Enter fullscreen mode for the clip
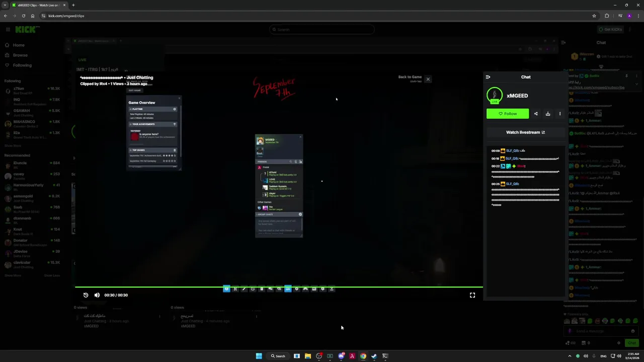Image resolution: width=644 pixels, height=362 pixels. click(472, 295)
